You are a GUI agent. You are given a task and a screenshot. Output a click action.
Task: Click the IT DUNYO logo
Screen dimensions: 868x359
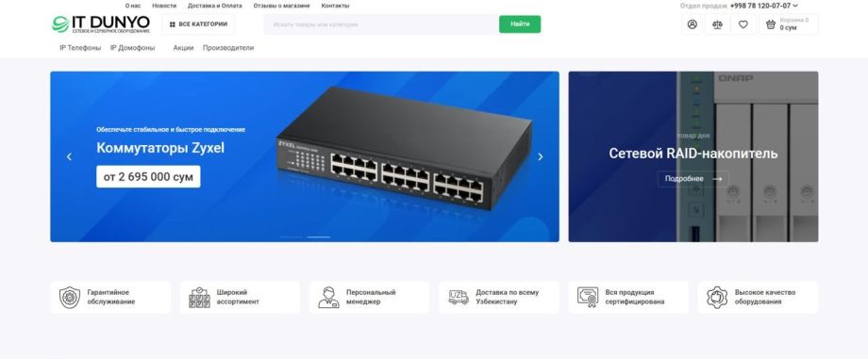pos(101,24)
